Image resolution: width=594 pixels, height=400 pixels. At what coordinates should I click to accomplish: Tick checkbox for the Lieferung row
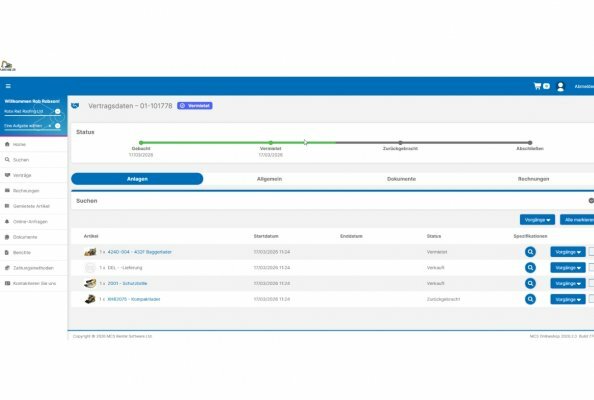[591, 268]
